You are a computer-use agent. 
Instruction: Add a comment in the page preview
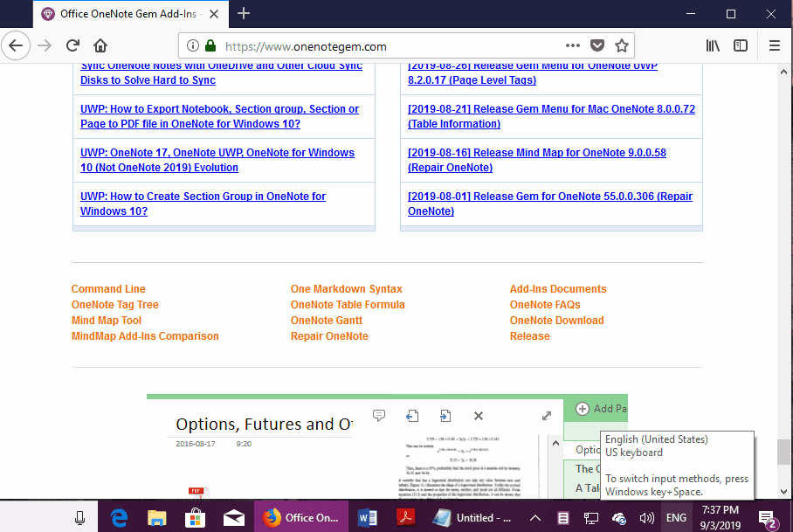pyautogui.click(x=379, y=416)
